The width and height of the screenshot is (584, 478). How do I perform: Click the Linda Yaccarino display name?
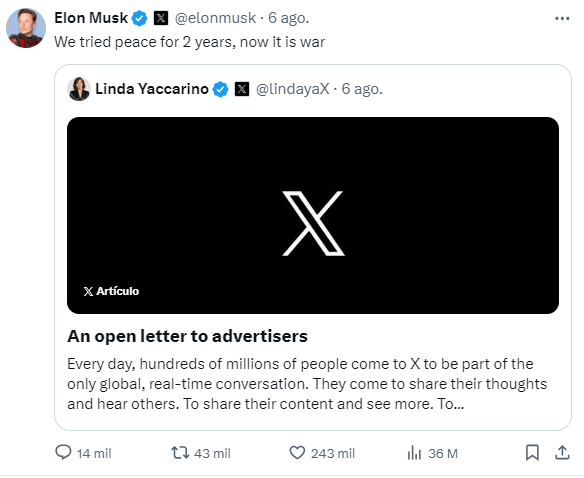coord(152,89)
